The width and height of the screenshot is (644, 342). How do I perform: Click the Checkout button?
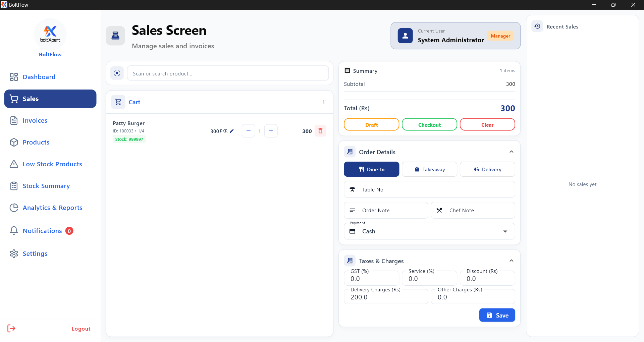[429, 125]
